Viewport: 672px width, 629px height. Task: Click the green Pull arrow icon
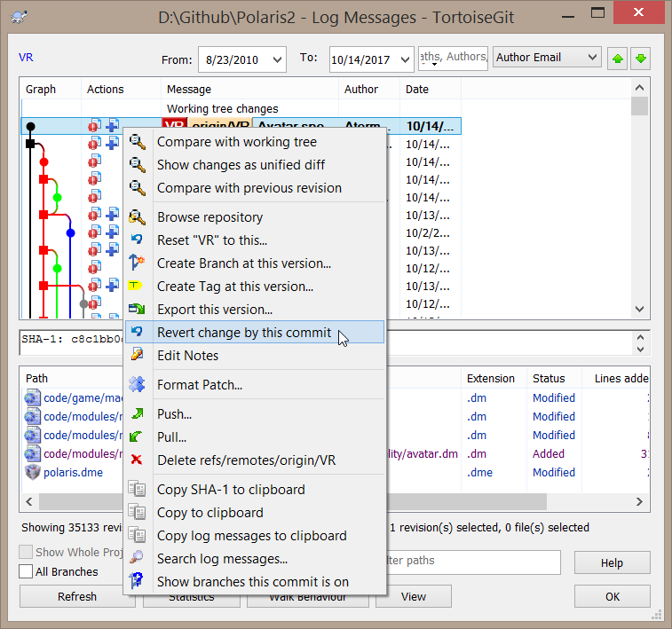coord(137,436)
